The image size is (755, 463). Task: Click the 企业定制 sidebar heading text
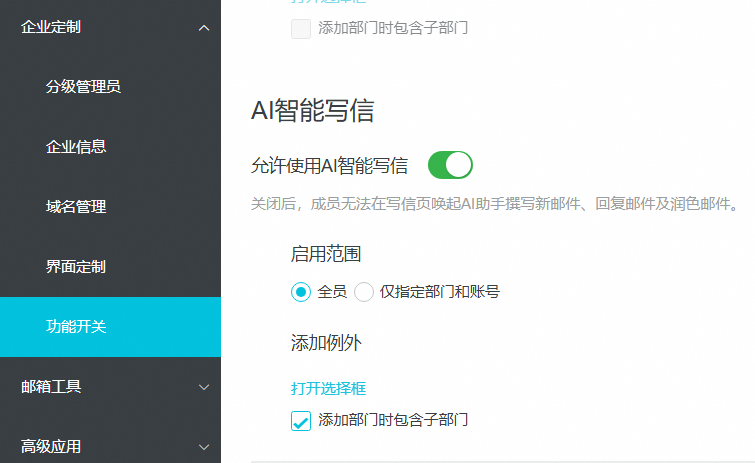pos(51,27)
